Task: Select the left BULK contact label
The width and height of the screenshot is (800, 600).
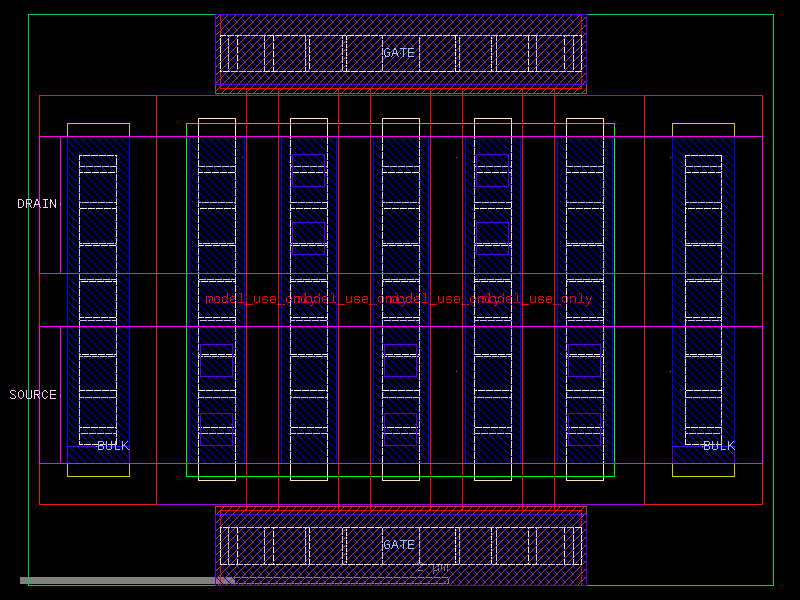Action: click(113, 447)
